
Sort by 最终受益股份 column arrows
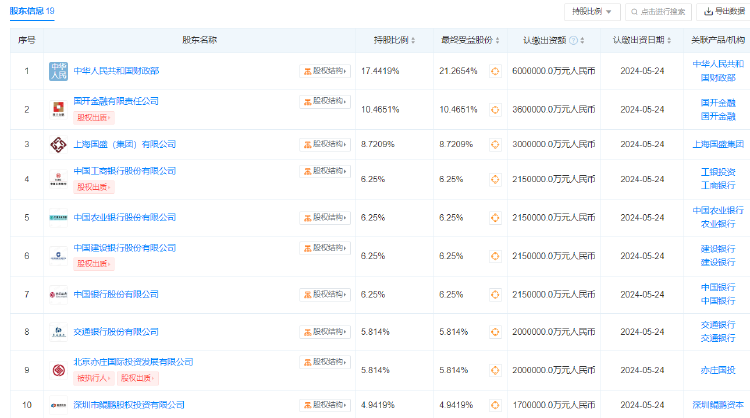tap(497, 41)
